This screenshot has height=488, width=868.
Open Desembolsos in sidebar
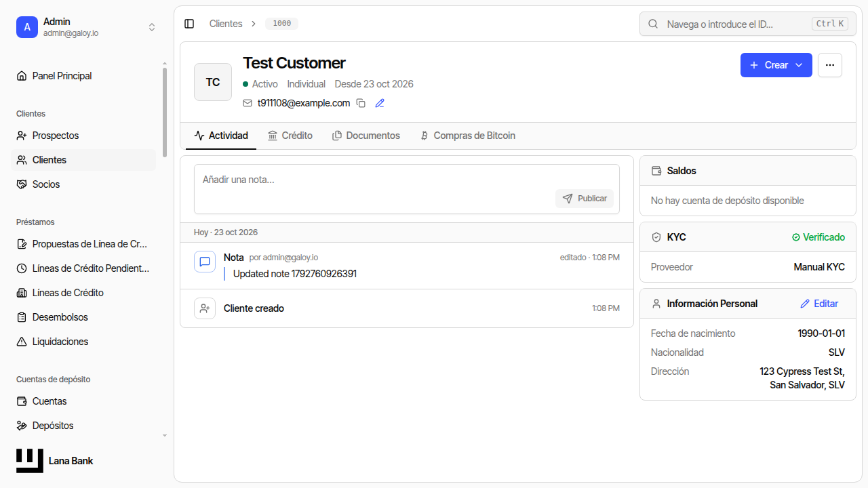(x=84, y=317)
